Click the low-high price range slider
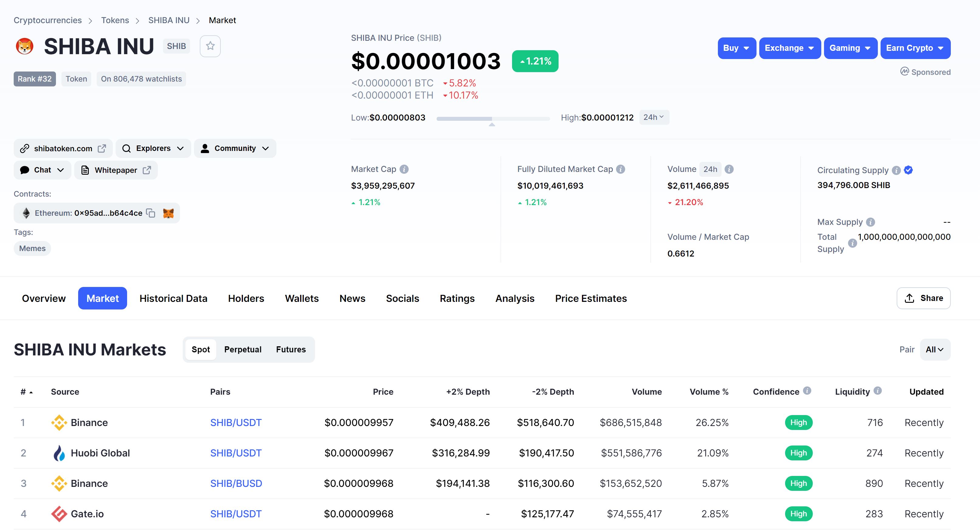This screenshot has height=531, width=980. [x=493, y=119]
